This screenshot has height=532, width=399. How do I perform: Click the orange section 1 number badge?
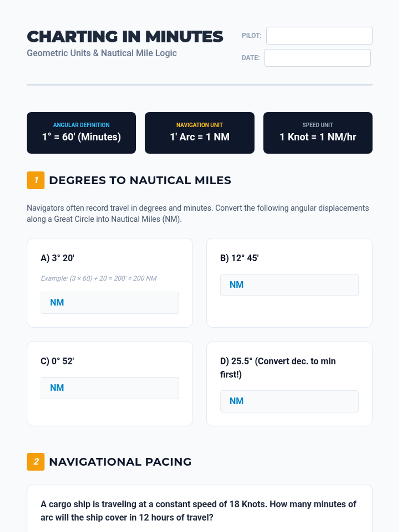36,180
